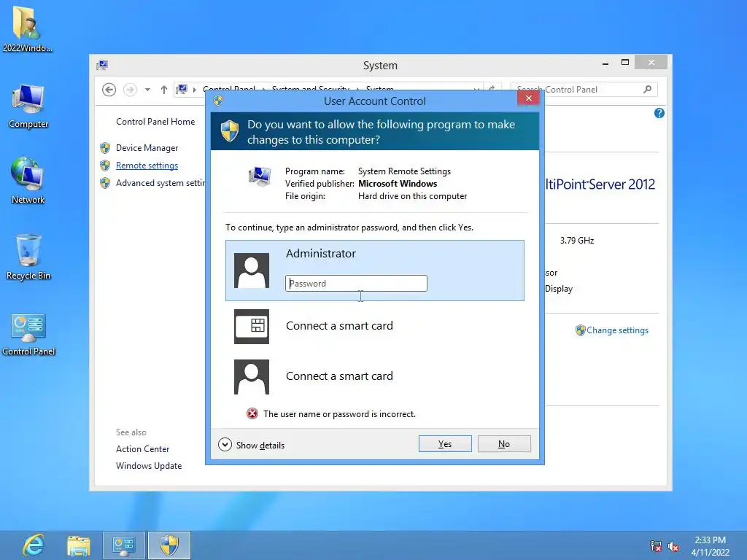The height and width of the screenshot is (560, 747).
Task: Minimize the System window
Action: click(605, 63)
